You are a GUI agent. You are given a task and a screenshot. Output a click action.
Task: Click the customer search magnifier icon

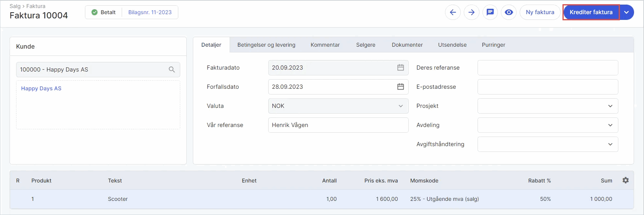(172, 70)
